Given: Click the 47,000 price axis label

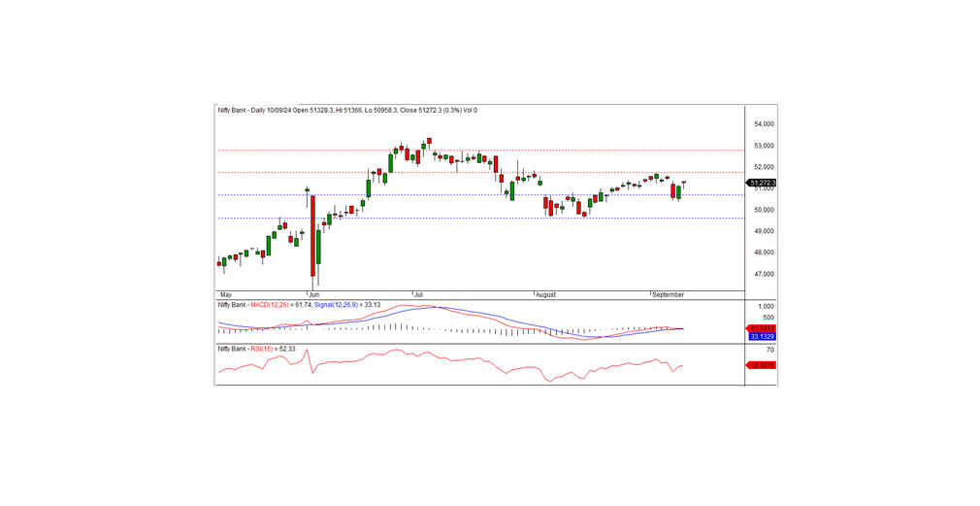Looking at the screenshot, I should point(764,274).
